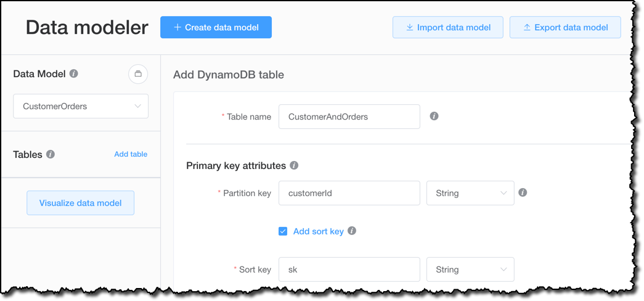Click the Add table link

click(131, 154)
